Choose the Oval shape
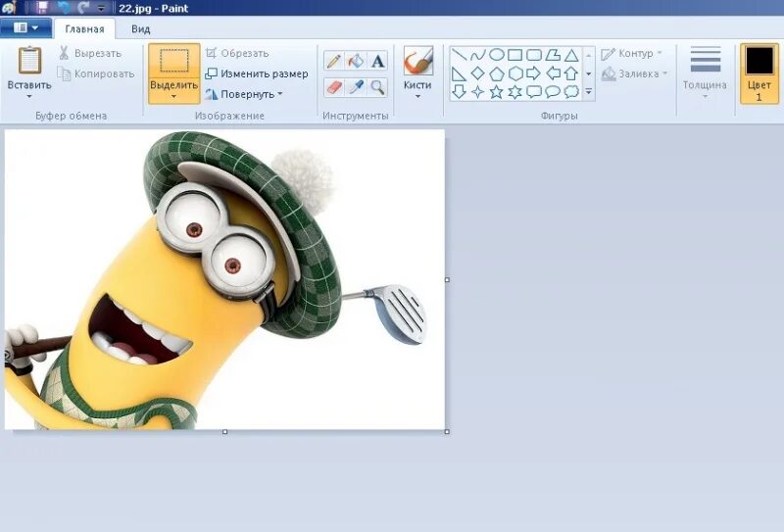The height and width of the screenshot is (532, 784). coord(496,55)
